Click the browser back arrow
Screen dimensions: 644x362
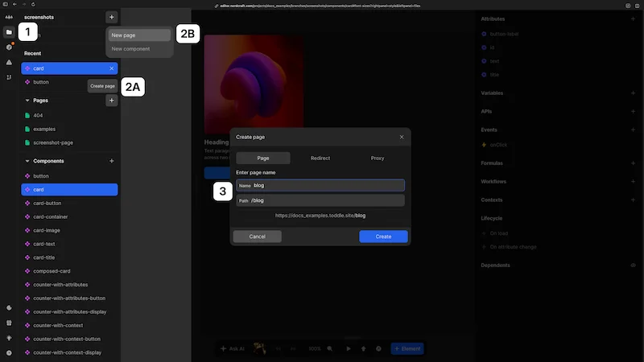click(14, 4)
